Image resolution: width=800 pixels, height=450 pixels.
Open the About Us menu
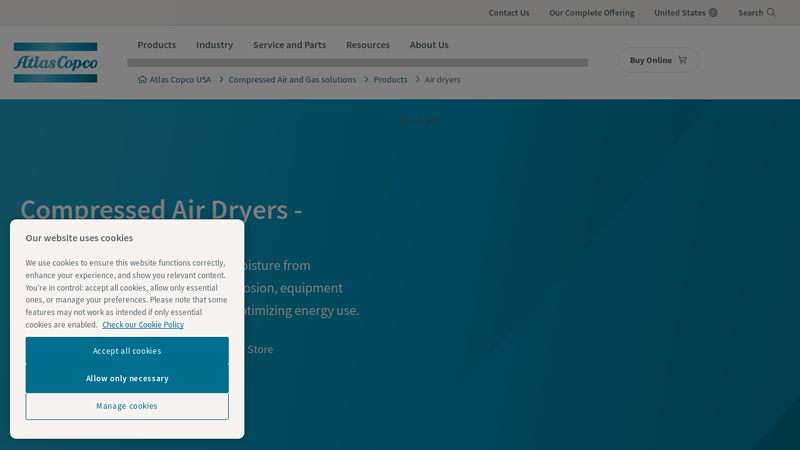pyautogui.click(x=429, y=45)
